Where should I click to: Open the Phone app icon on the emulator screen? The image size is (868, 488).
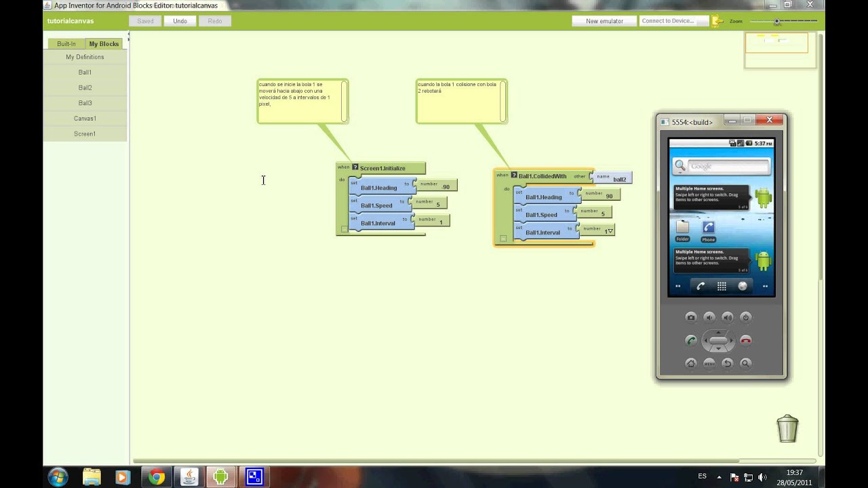click(x=708, y=230)
